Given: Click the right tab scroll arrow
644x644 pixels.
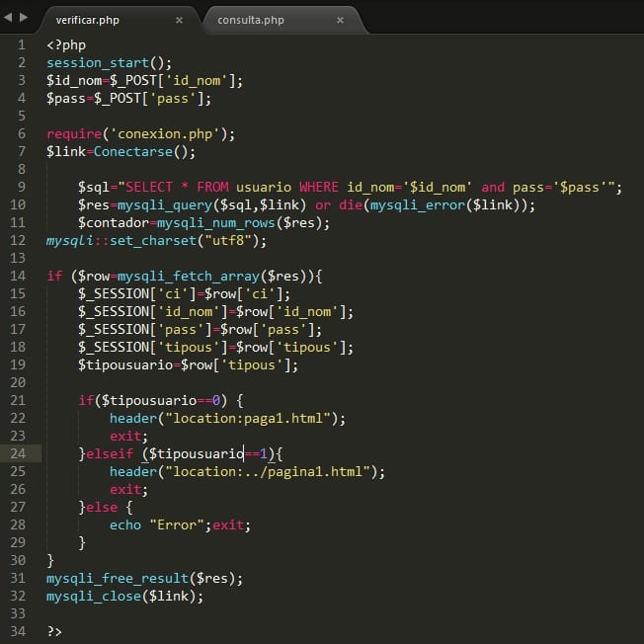Looking at the screenshot, I should click(x=23, y=18).
